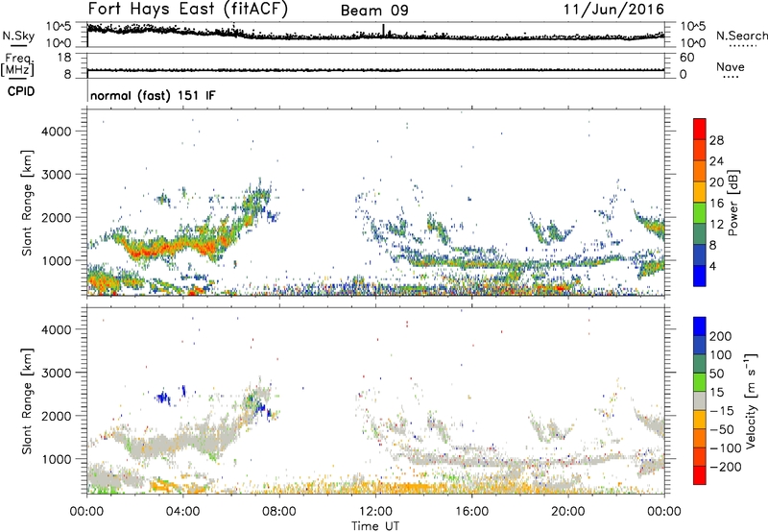The width and height of the screenshot is (768, 532).
Task: Select the 'N.Sky' legend label
Action: (x=18, y=36)
